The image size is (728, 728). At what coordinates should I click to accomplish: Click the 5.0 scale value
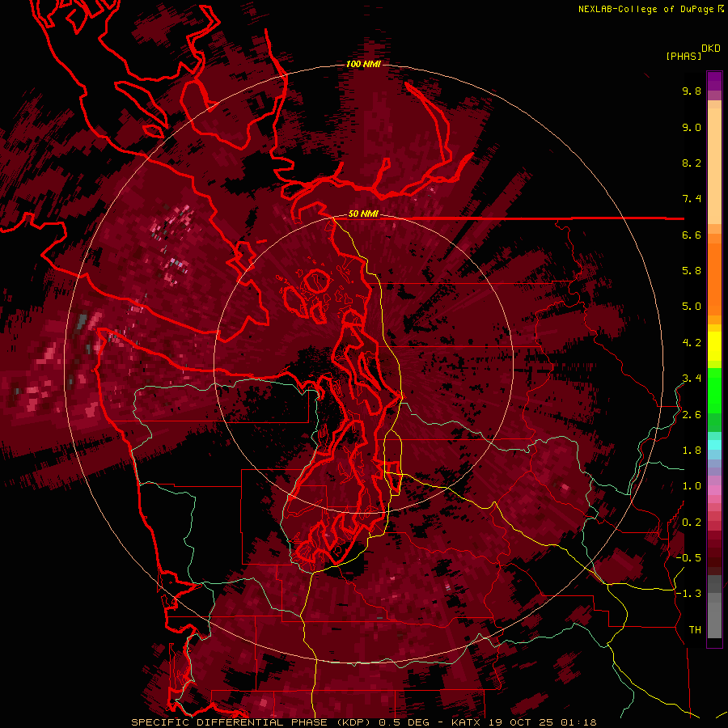(x=692, y=307)
